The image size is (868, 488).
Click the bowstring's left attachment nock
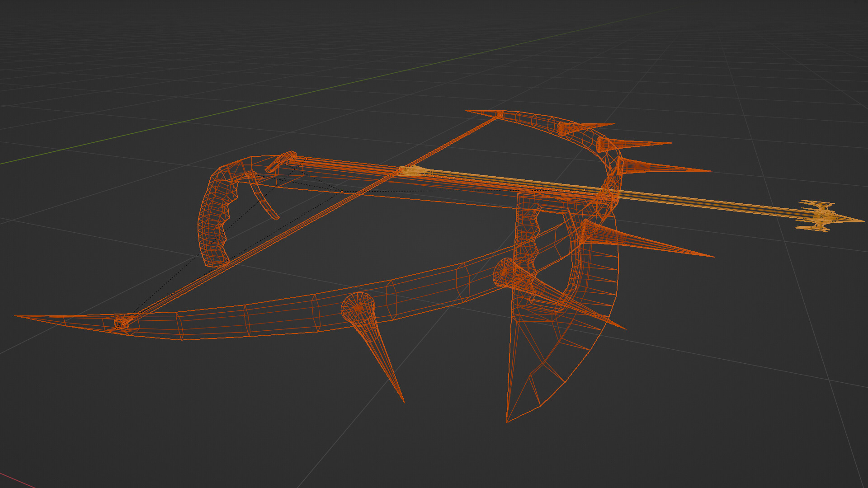click(x=121, y=323)
